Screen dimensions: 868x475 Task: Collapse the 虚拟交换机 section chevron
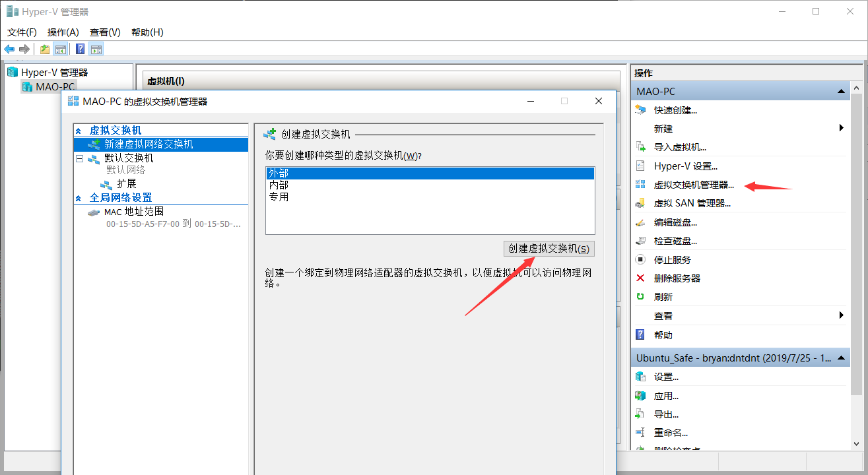pyautogui.click(x=79, y=131)
